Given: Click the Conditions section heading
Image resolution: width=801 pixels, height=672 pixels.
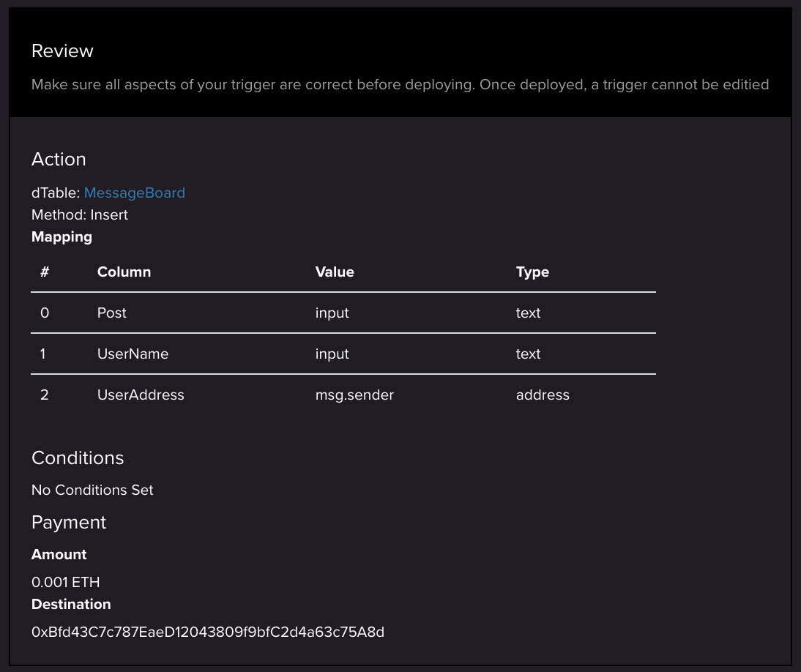Looking at the screenshot, I should [x=78, y=458].
